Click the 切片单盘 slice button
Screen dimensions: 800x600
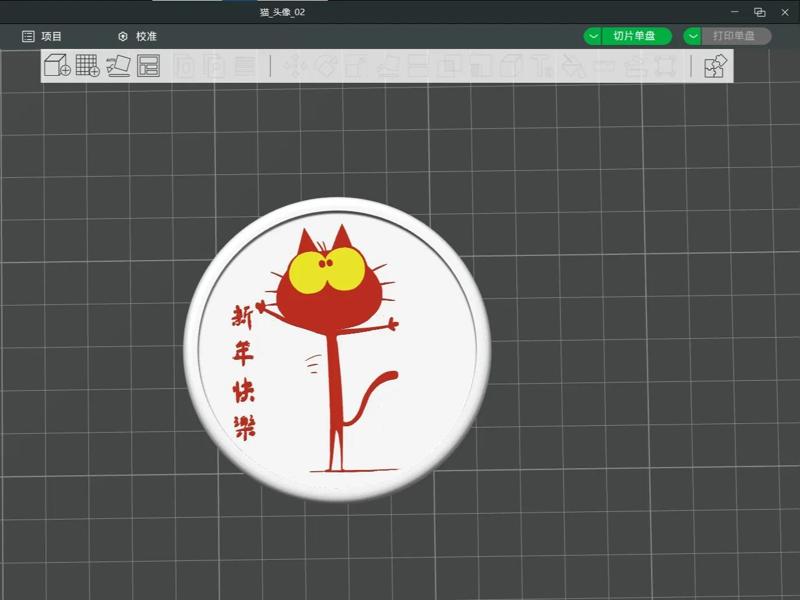[636, 36]
